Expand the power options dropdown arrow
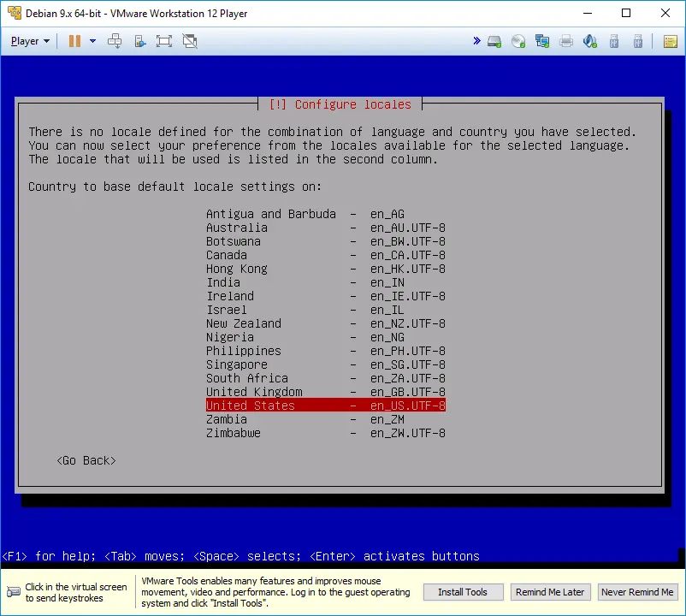The height and width of the screenshot is (616, 686). click(92, 41)
